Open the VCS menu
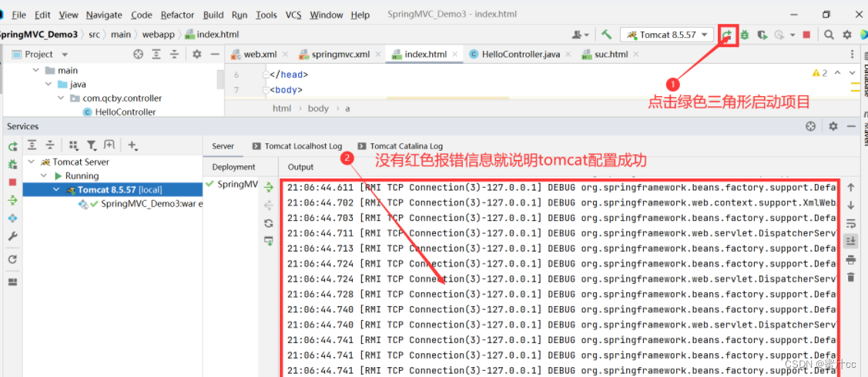 pos(294,15)
